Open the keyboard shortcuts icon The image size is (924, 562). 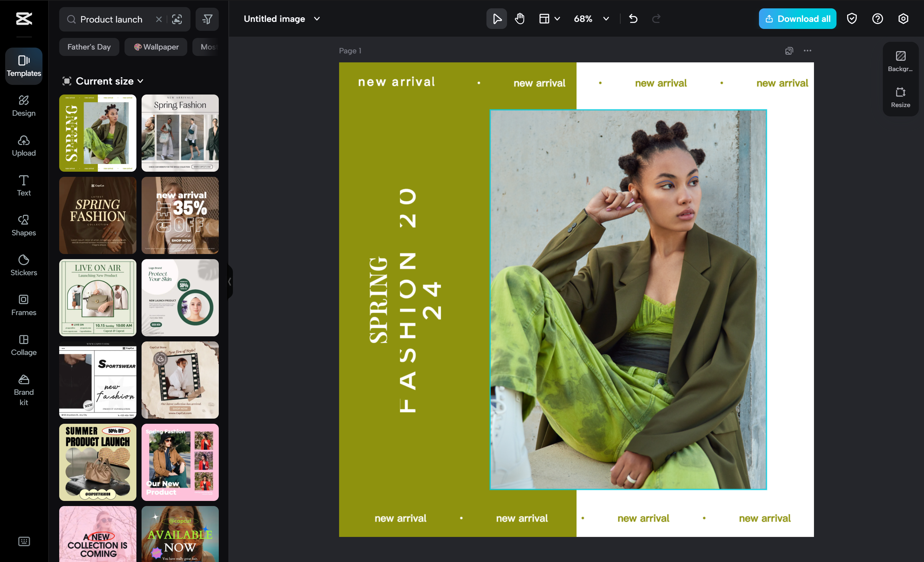tap(23, 541)
